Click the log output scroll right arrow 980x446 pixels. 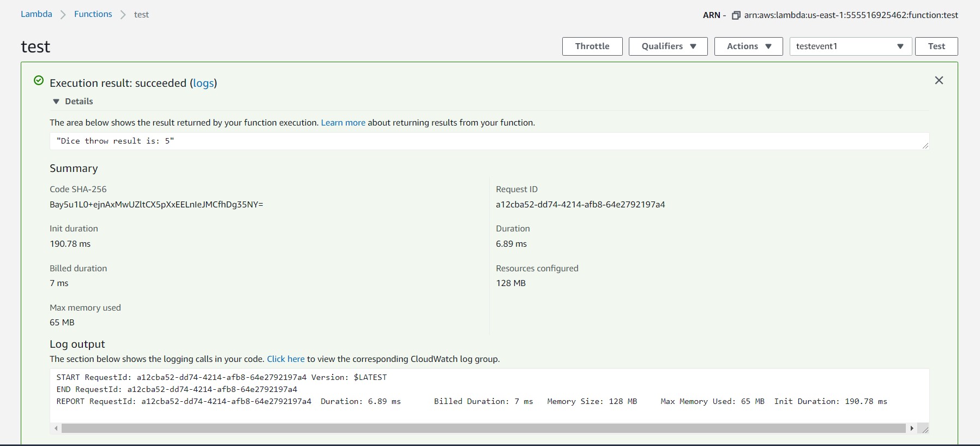(912, 429)
